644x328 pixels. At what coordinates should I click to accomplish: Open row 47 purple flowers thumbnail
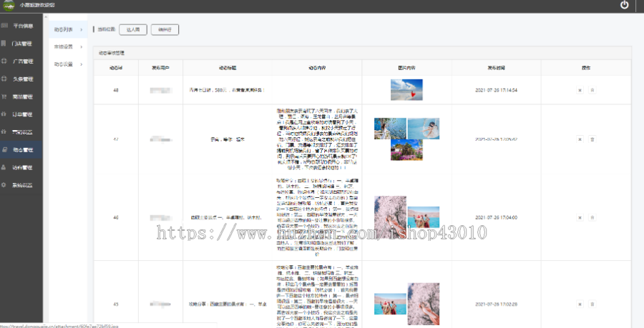406,150
